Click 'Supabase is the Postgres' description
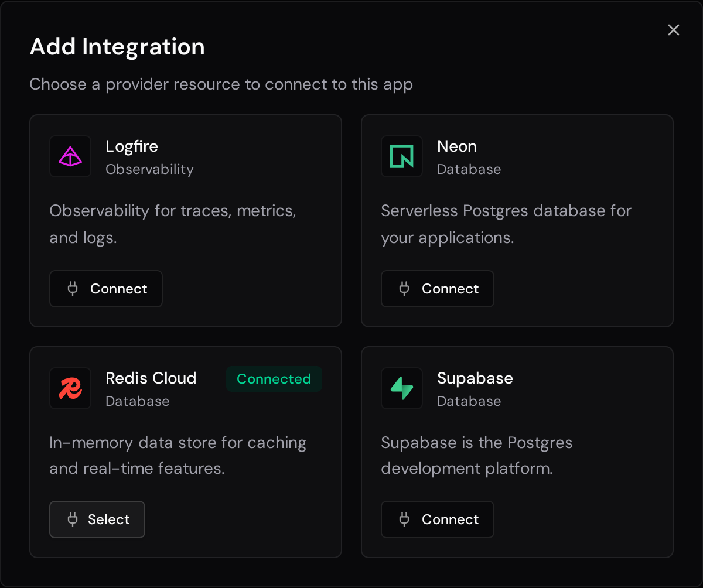 [477, 456]
